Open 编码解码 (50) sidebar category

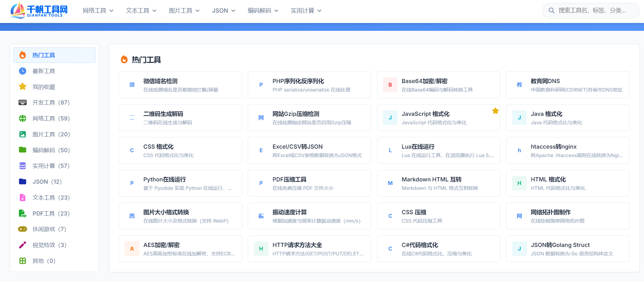(x=54, y=150)
